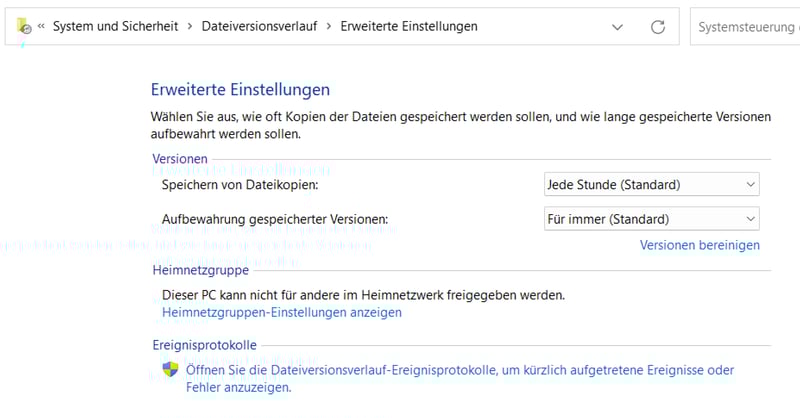Select the Erweiterte Einstellungen breadcrumb

click(408, 27)
